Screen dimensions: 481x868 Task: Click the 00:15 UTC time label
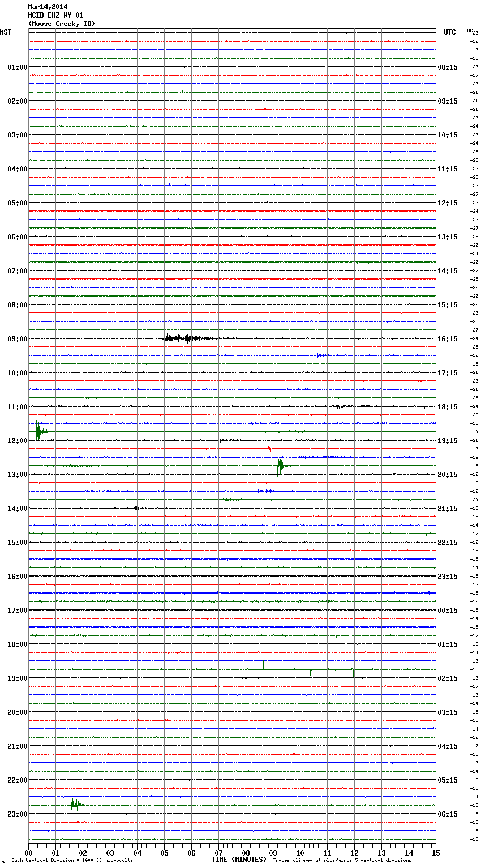[x=448, y=611]
